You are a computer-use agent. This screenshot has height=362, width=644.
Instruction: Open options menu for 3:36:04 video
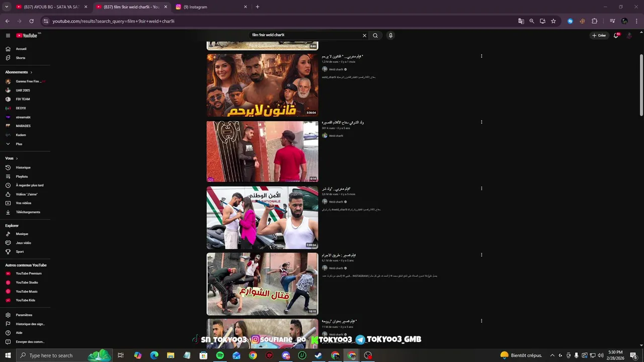(481, 56)
